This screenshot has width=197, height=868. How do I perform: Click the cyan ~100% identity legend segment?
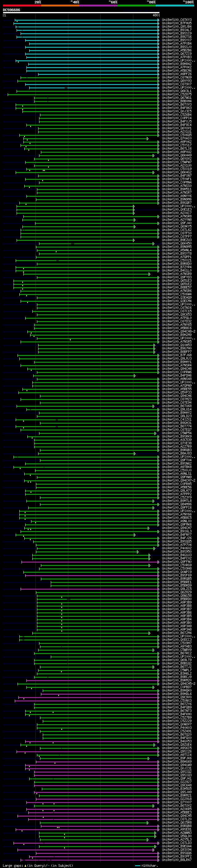click(x=175, y=6)
